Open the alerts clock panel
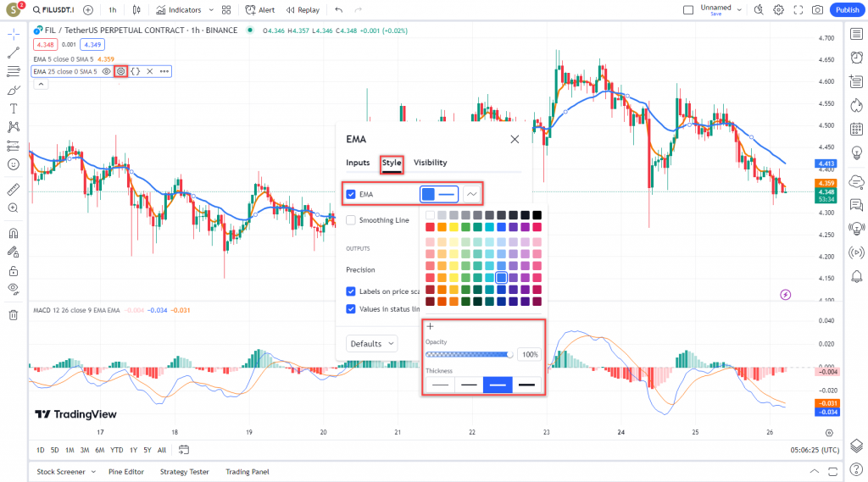This screenshot has height=482, width=868. click(x=856, y=57)
